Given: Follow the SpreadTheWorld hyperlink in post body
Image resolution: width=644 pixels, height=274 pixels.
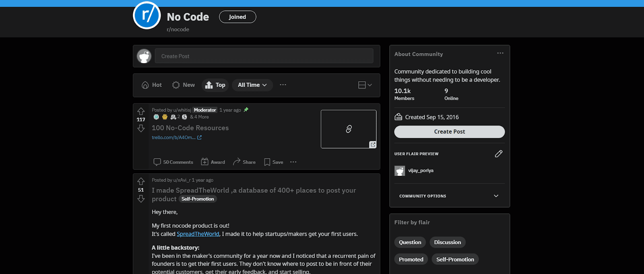Looking at the screenshot, I should pyautogui.click(x=198, y=234).
